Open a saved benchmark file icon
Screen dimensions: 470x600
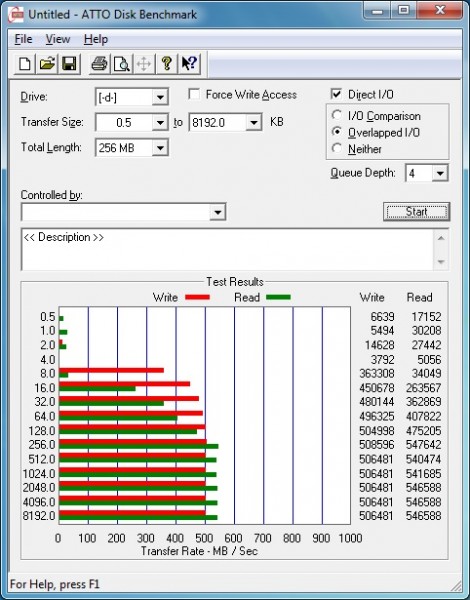[47, 64]
